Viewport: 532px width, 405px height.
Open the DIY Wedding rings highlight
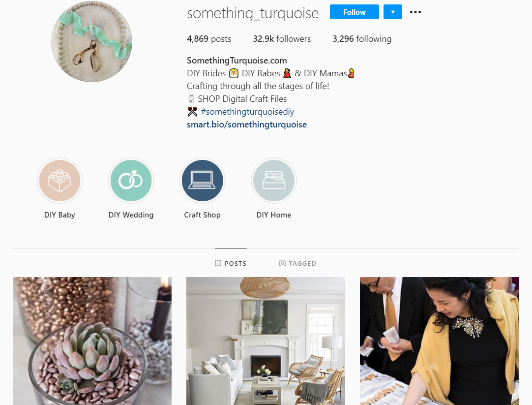tap(131, 180)
